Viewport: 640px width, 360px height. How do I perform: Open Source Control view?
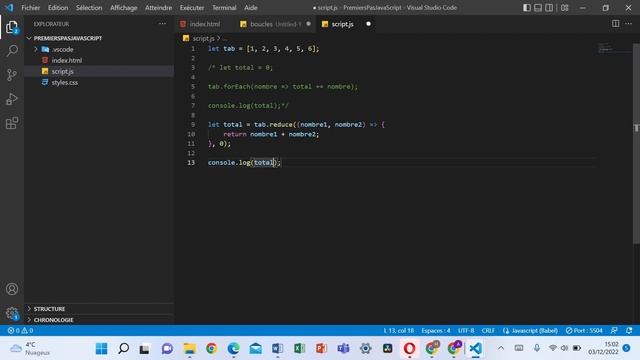(x=12, y=75)
